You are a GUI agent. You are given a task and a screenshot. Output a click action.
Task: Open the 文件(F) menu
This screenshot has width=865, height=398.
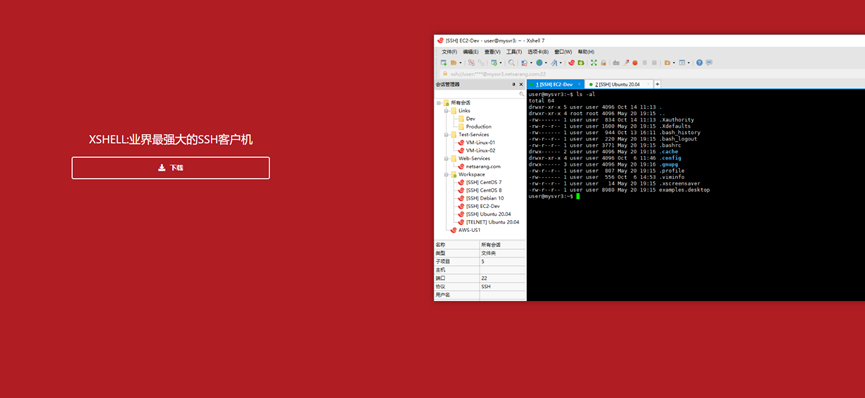(x=449, y=51)
